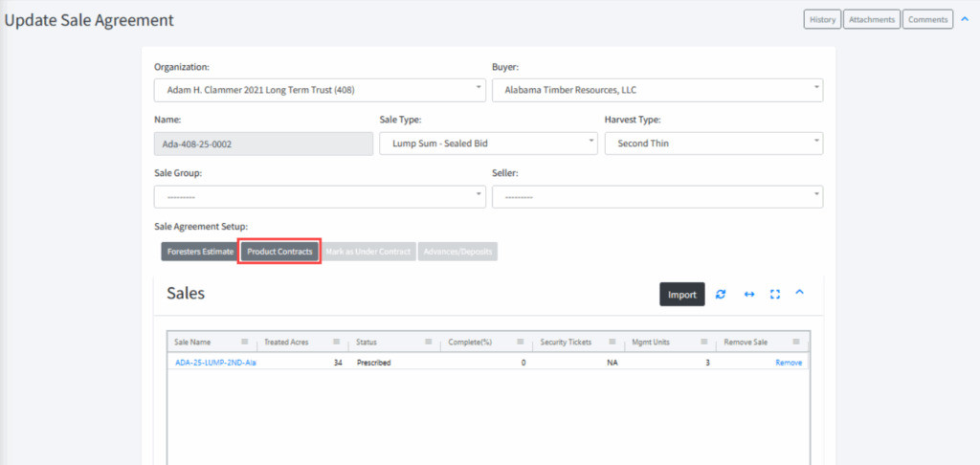Open the Sale Name column menu icon
This screenshot has height=465, width=980.
pyautogui.click(x=245, y=342)
